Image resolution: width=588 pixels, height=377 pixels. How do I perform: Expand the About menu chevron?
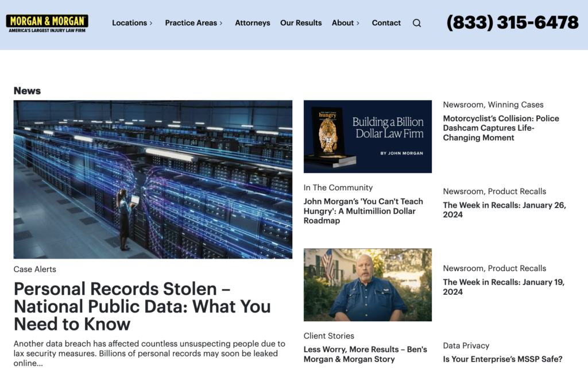[x=358, y=24]
